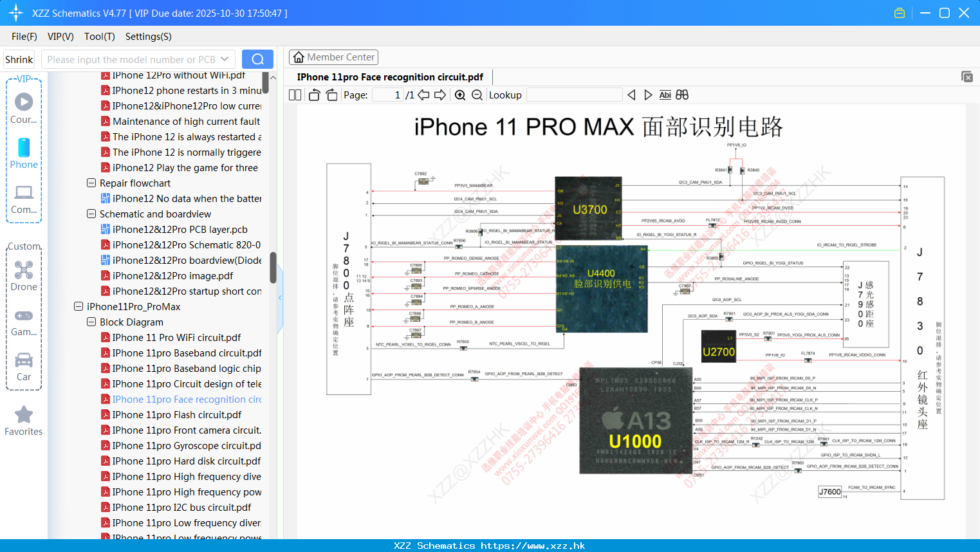Screen dimensions: 980x552
Task: Collapse the Schematic and boardview folder
Action: coord(91,214)
